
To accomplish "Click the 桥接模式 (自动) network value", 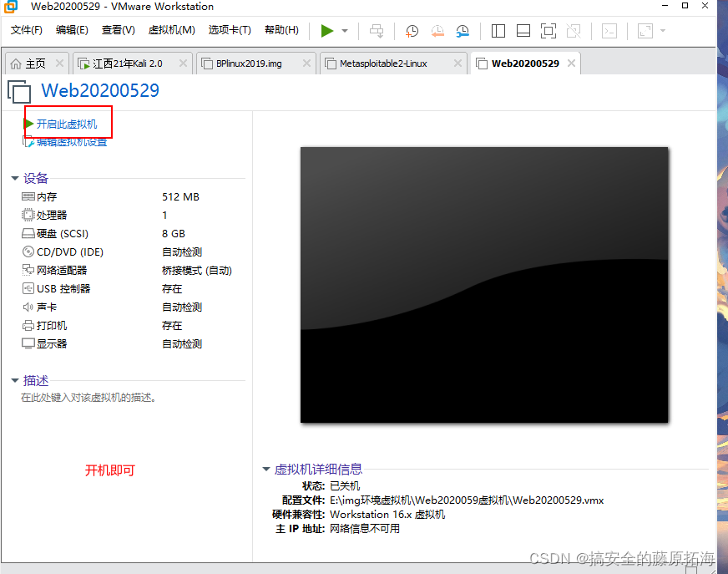I will coord(196,270).
